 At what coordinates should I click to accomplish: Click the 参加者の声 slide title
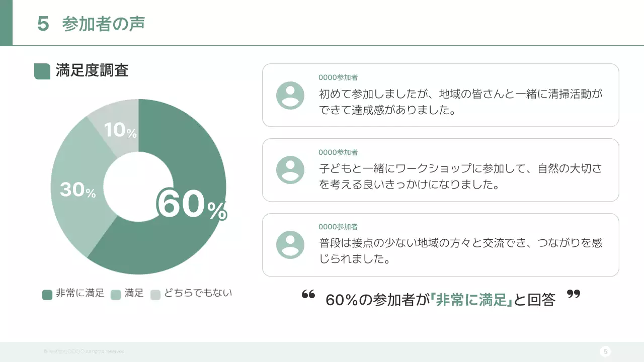pyautogui.click(x=103, y=24)
